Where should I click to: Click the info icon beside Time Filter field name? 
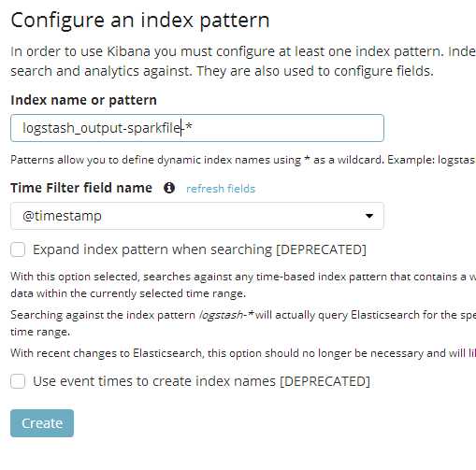coord(169,188)
